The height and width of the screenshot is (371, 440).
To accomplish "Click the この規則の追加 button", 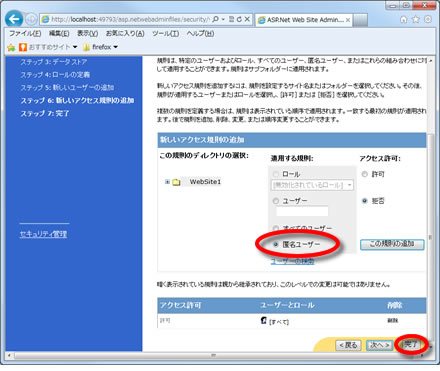I will (392, 244).
